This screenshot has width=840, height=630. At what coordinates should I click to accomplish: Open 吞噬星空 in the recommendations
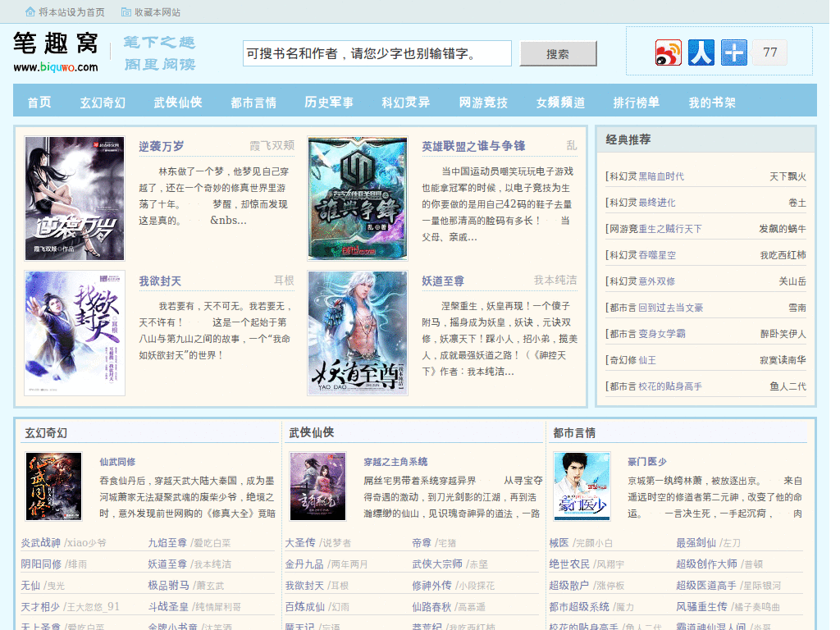tap(657, 255)
